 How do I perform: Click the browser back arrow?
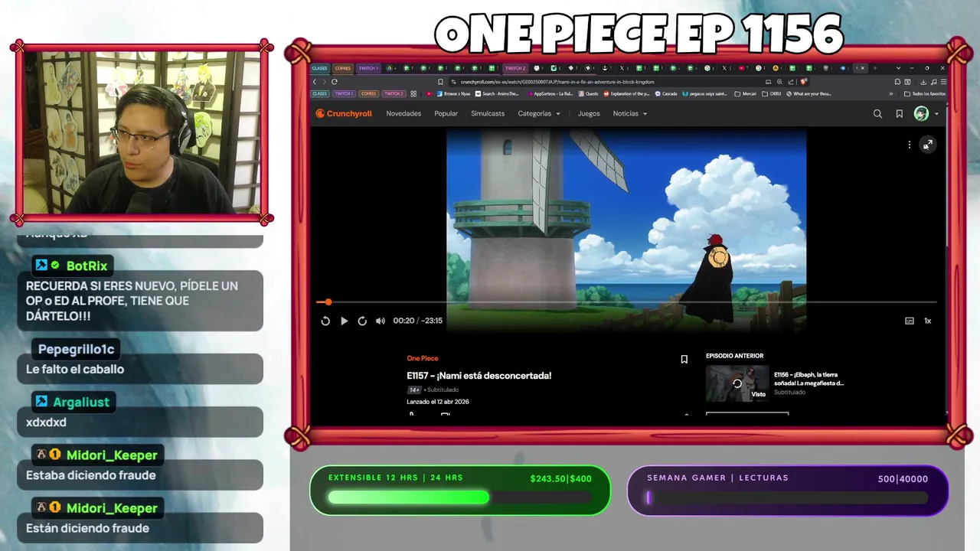point(315,82)
